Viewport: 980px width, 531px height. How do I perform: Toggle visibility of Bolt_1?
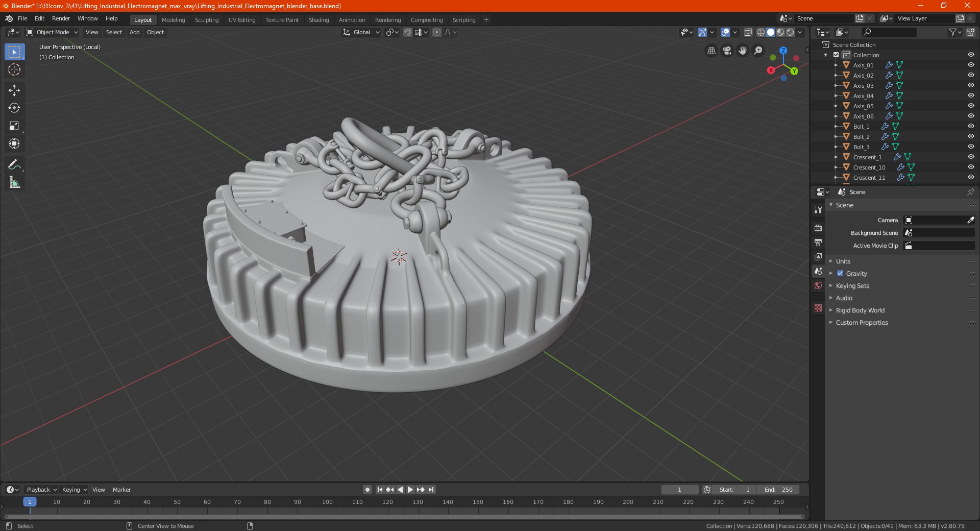click(x=970, y=126)
